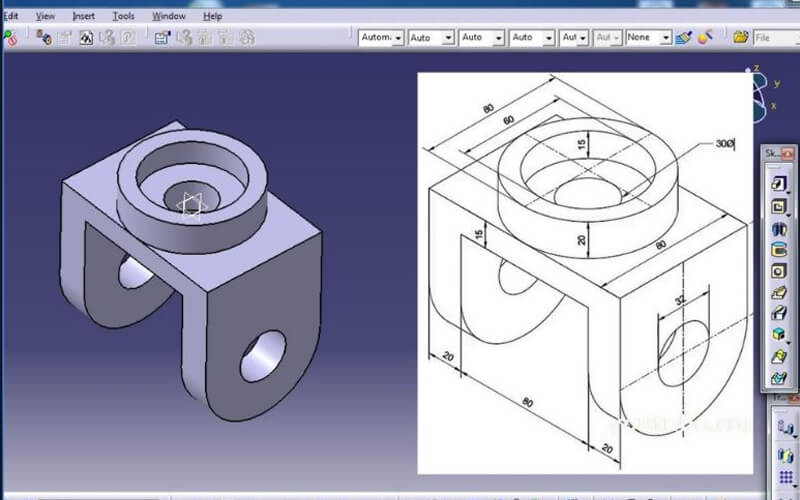Click the Multi-sections Solid tool icon
This screenshot has height=500, width=800.
tap(777, 335)
